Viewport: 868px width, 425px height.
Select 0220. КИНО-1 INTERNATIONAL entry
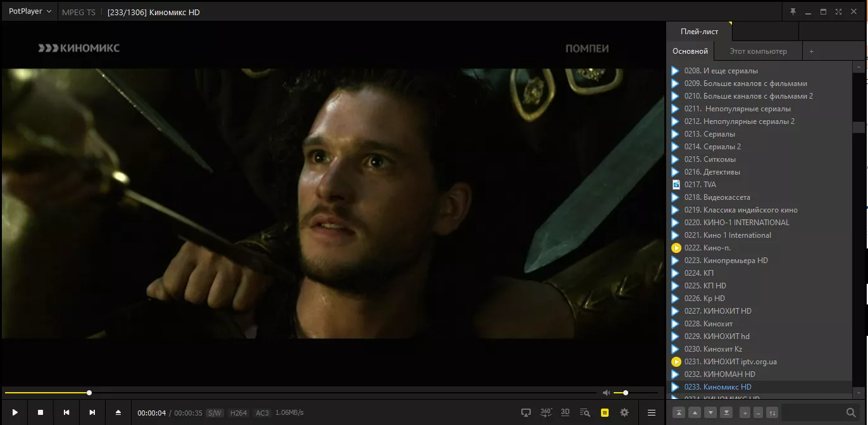(760, 223)
